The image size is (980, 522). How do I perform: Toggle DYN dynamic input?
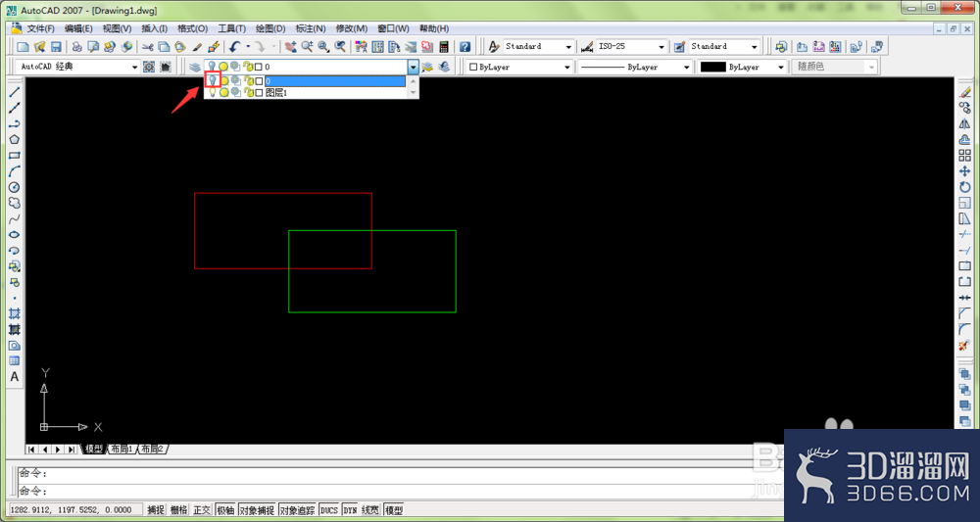point(350,510)
